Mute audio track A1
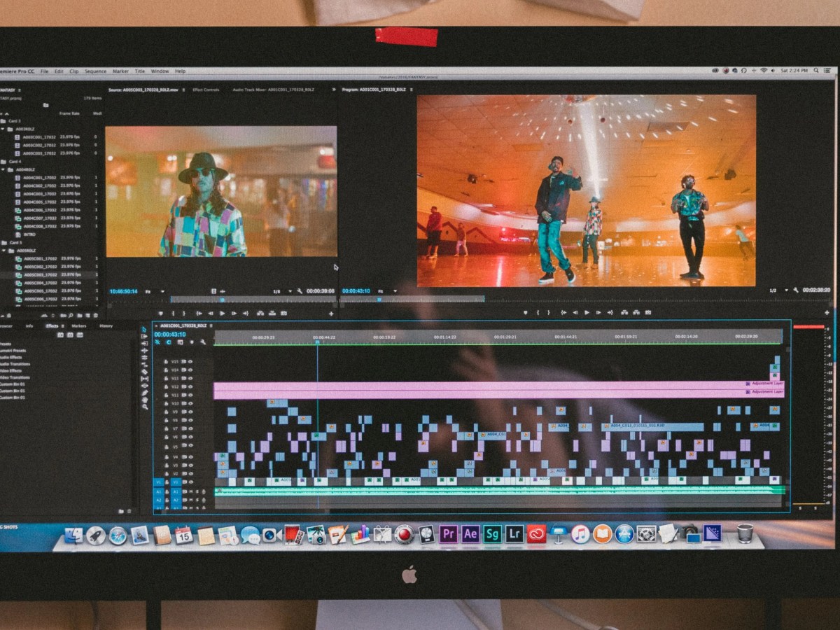The height and width of the screenshot is (630, 840). click(x=190, y=491)
